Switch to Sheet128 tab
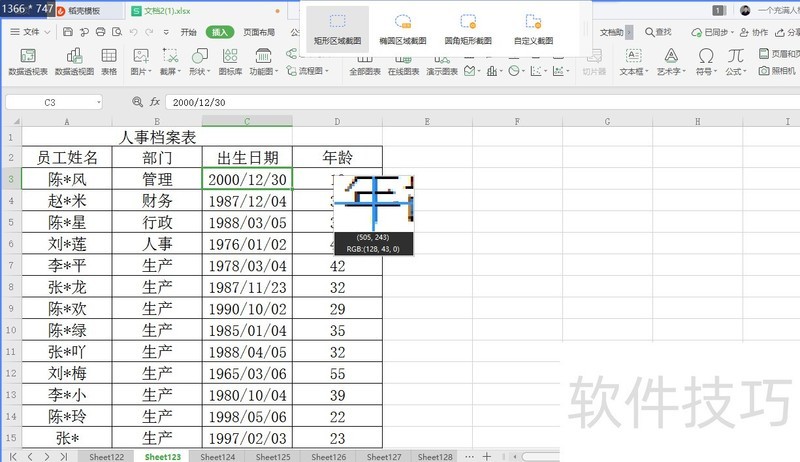The image size is (800, 462). (435, 456)
